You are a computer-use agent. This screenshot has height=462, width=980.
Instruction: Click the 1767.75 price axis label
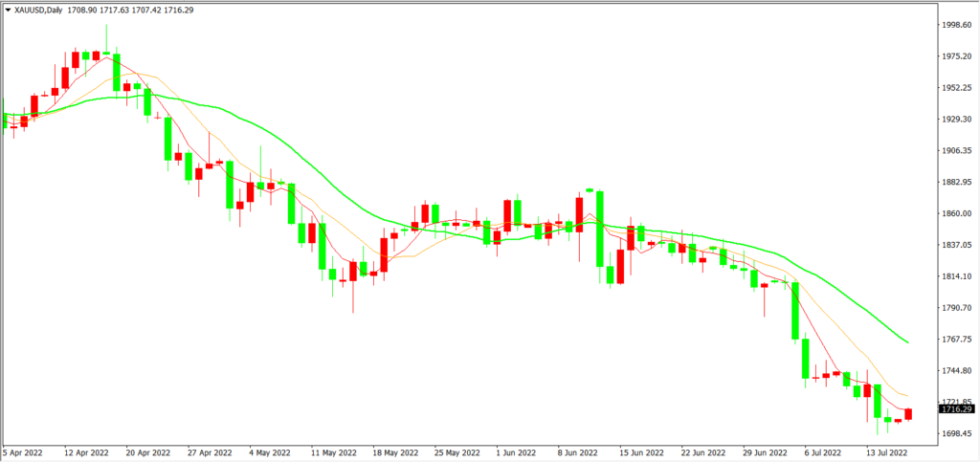957,340
